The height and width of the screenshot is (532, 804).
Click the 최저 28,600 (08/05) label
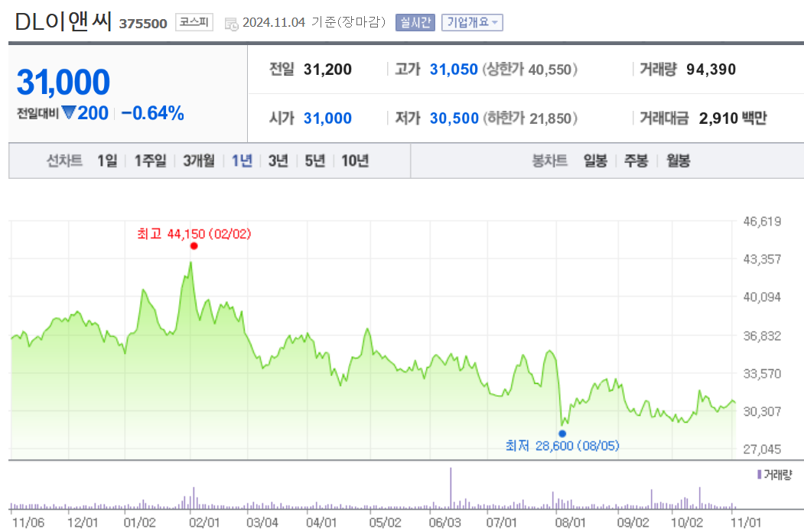[x=562, y=446]
